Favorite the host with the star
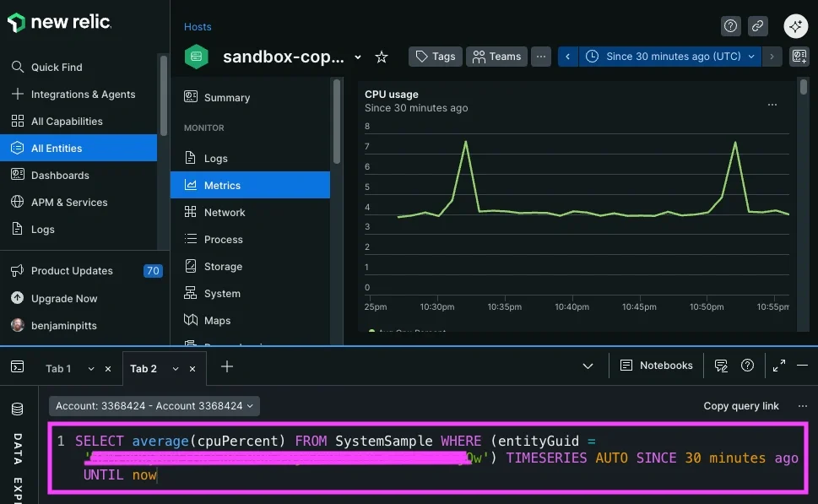This screenshot has width=818, height=504. tap(381, 57)
